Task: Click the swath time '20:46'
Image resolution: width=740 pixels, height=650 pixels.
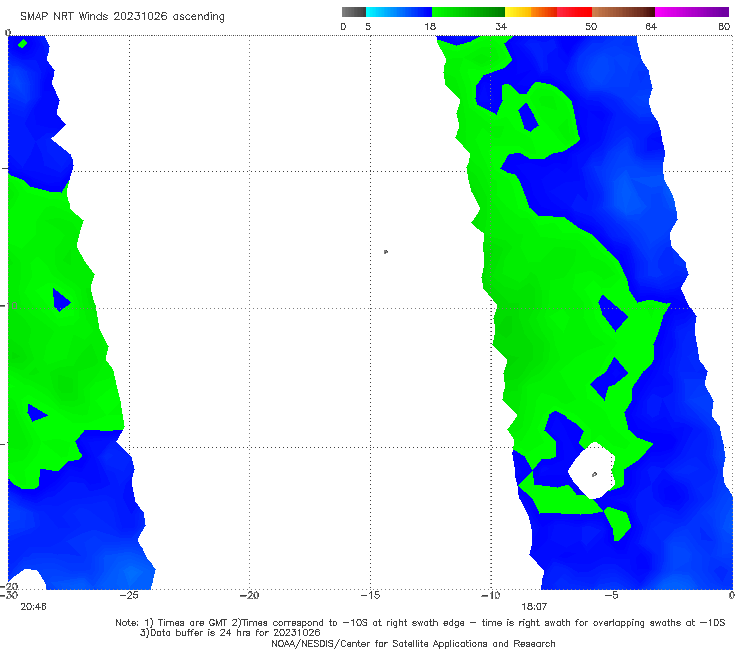Action: [x=34, y=607]
